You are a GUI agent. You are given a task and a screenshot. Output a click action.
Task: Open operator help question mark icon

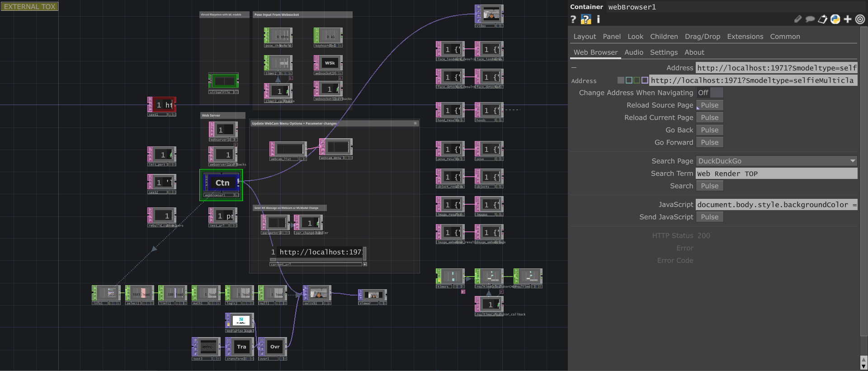(573, 19)
